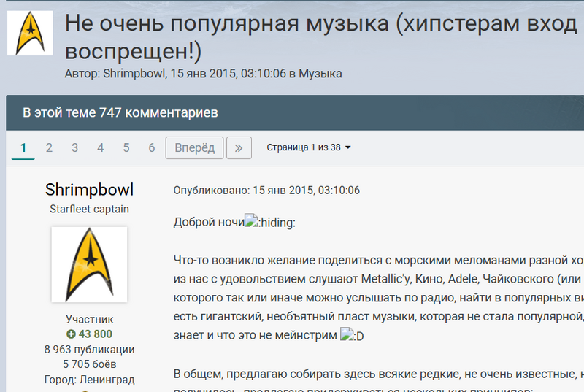The width and height of the screenshot is (584, 392).
Task: Click the Shrimpbowl username above the avatar
Action: click(89, 190)
